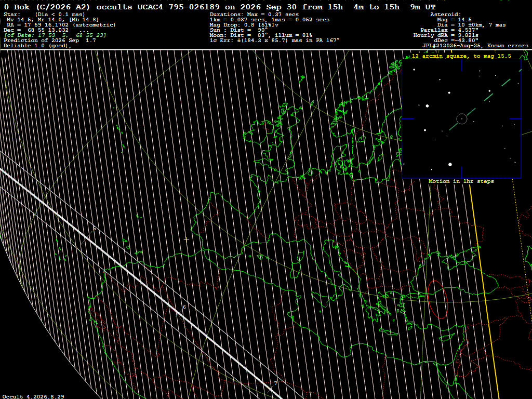The width and height of the screenshot is (532, 399).
Task: Click the thick yellow line near Turkey
Action: tap(485, 292)
